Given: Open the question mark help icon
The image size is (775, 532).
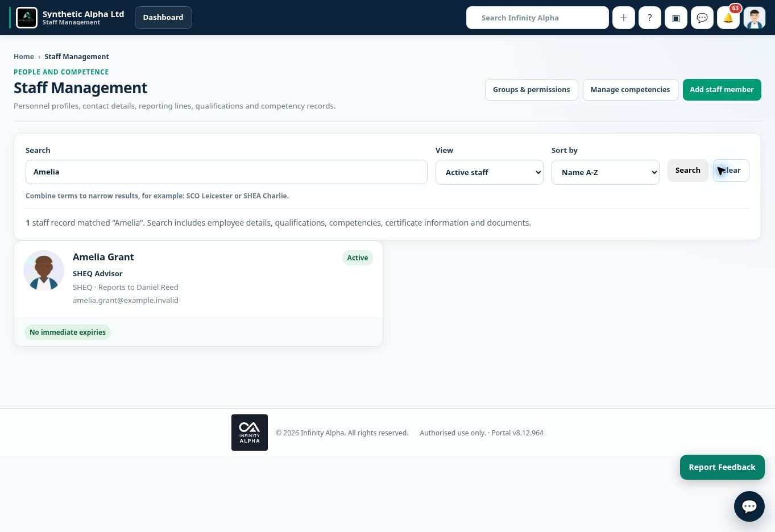Looking at the screenshot, I should pos(650,18).
